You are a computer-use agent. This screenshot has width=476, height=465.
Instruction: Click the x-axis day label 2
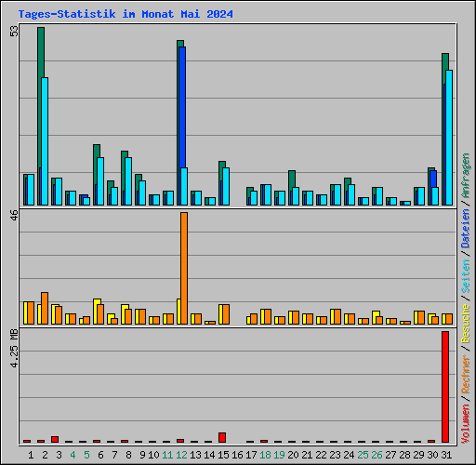(45, 455)
